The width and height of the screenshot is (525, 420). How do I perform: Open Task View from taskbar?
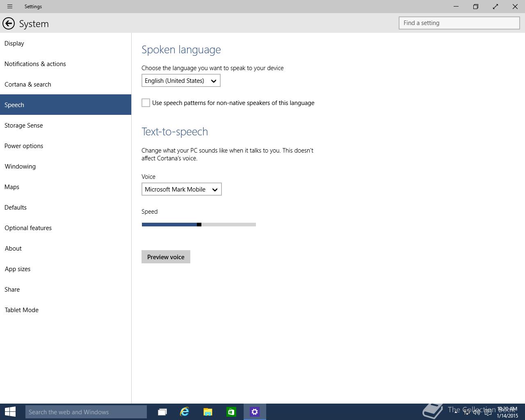[x=162, y=412]
